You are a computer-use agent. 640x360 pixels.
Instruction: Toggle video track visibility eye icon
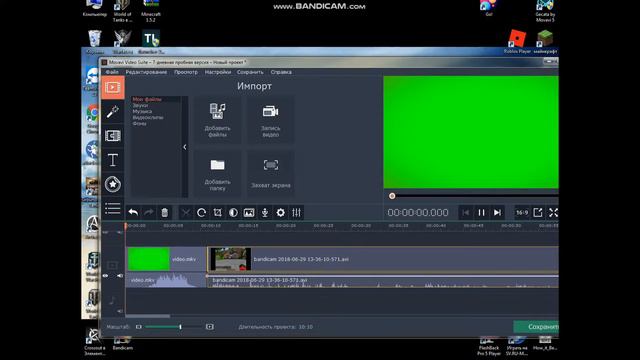pos(105,276)
